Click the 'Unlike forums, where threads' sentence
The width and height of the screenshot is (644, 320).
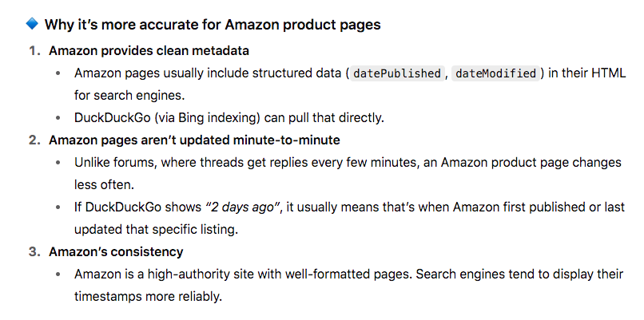tap(348, 163)
